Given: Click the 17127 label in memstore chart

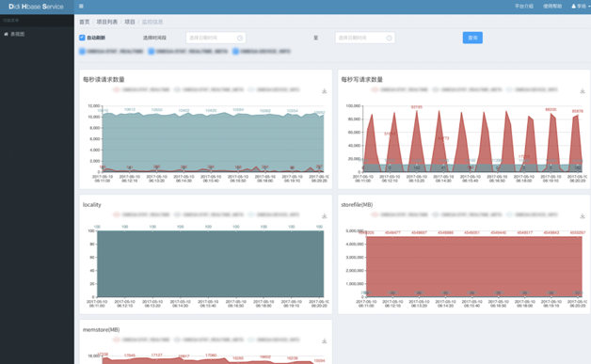Looking at the screenshot, I should tap(157, 355).
